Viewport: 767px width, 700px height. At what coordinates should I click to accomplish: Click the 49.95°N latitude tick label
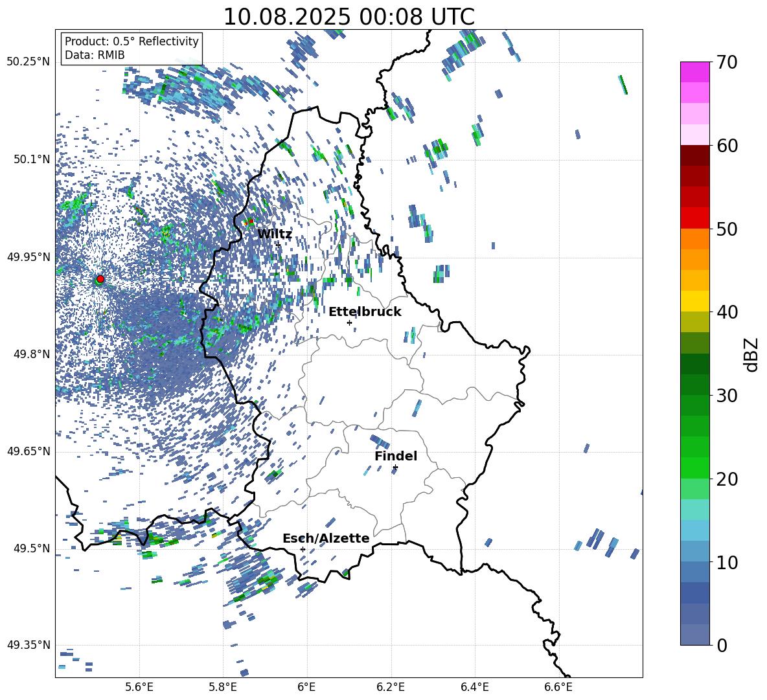point(29,256)
